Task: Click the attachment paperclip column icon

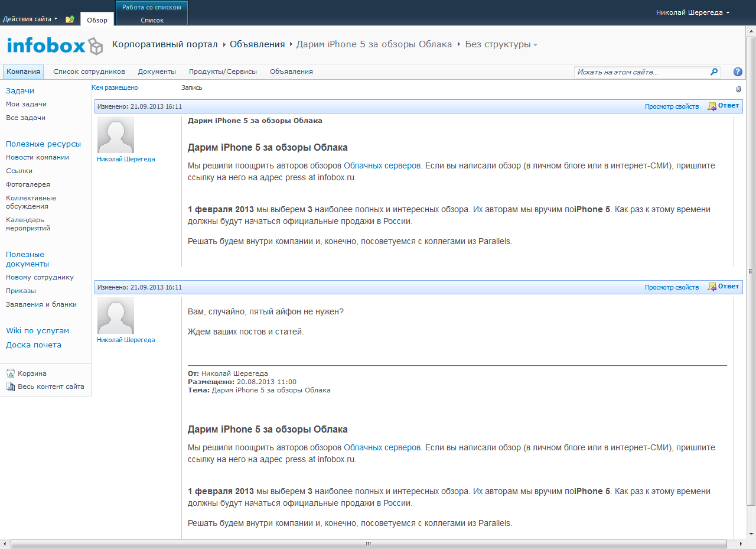Action: 738,89
